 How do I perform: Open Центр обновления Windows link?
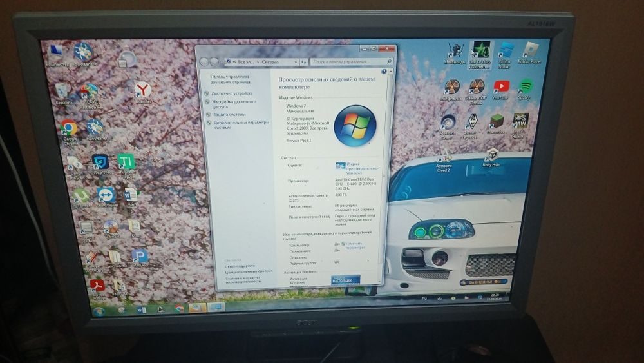pos(249,271)
